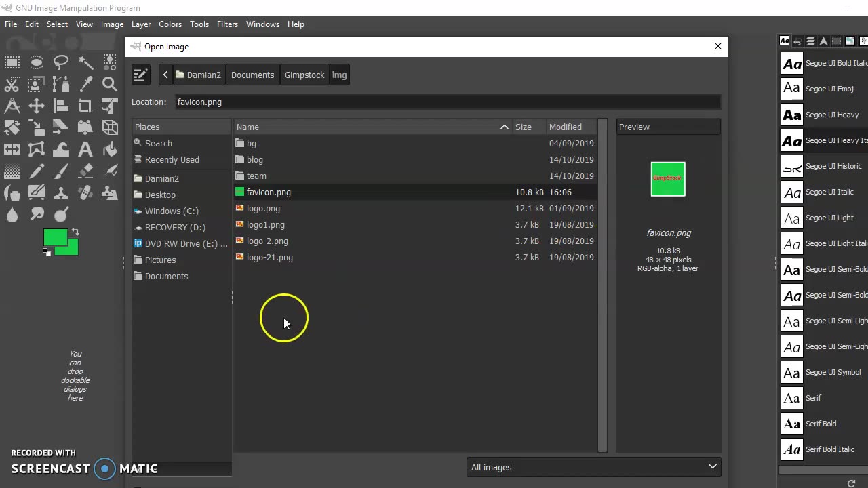Select the Move tool

[37, 106]
